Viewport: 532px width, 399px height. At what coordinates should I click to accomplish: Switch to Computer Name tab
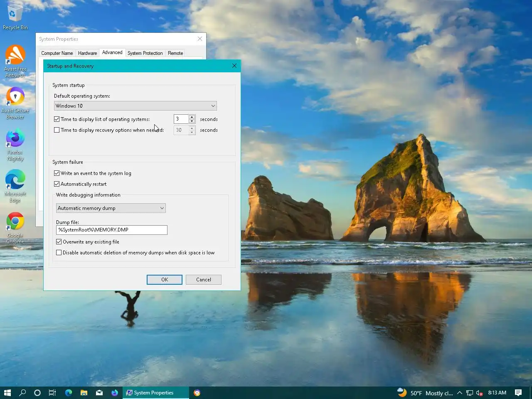tap(57, 53)
